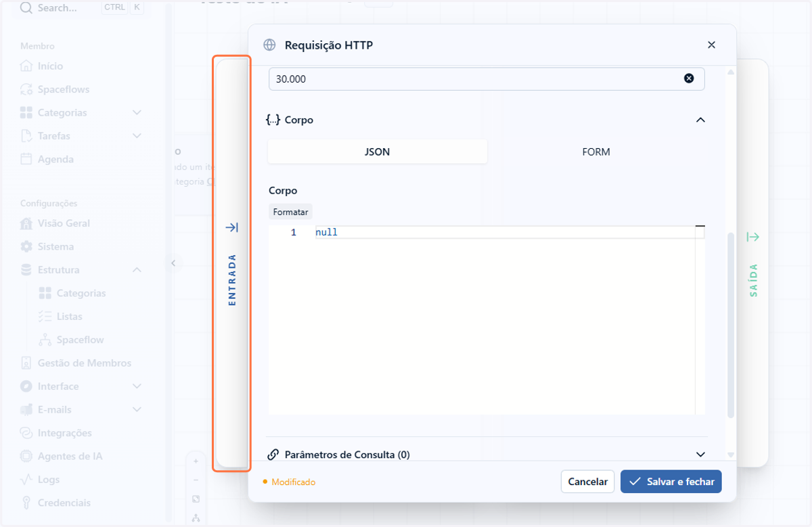
Task: Click the Spaceflows sidebar icon
Action: click(26, 89)
